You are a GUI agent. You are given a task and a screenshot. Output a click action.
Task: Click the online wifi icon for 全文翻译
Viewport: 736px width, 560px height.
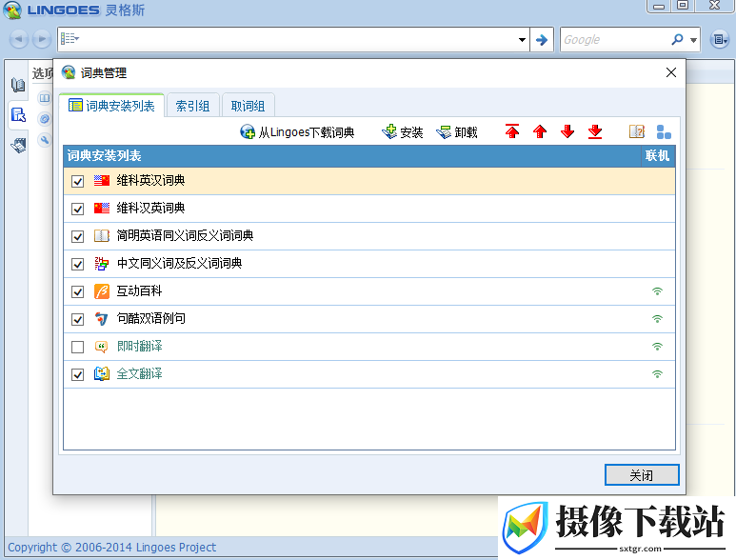tap(658, 374)
